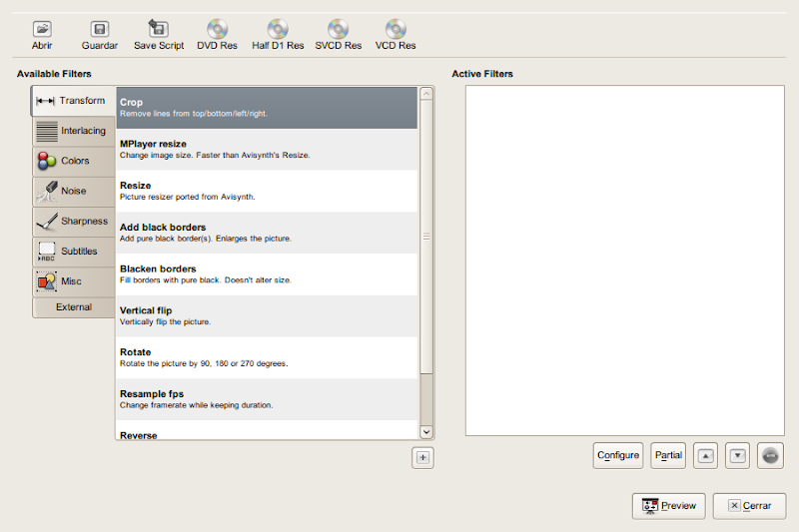The height and width of the screenshot is (532, 799).
Task: Select the Rotate filter in list
Action: 267,357
